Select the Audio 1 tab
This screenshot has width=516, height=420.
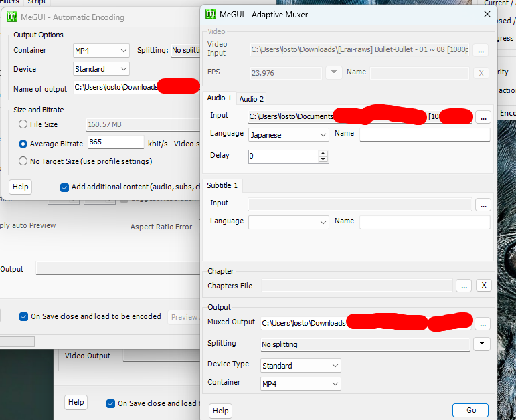pos(219,98)
